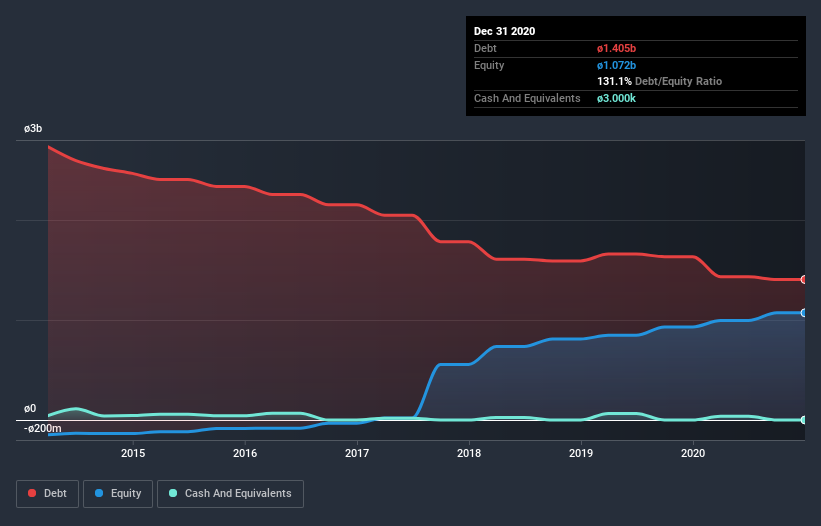Image resolution: width=821 pixels, height=526 pixels.
Task: Toggle the Debt series legend button
Action: [x=47, y=494]
